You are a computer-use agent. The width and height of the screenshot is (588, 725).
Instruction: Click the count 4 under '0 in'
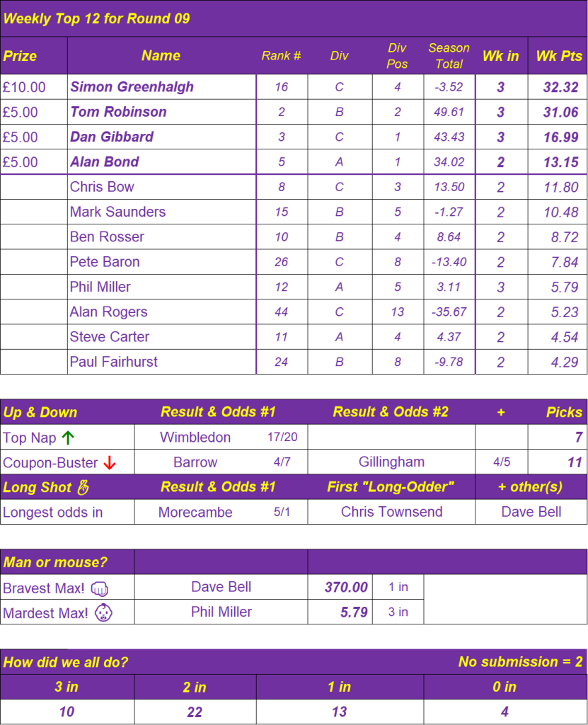pos(505,712)
